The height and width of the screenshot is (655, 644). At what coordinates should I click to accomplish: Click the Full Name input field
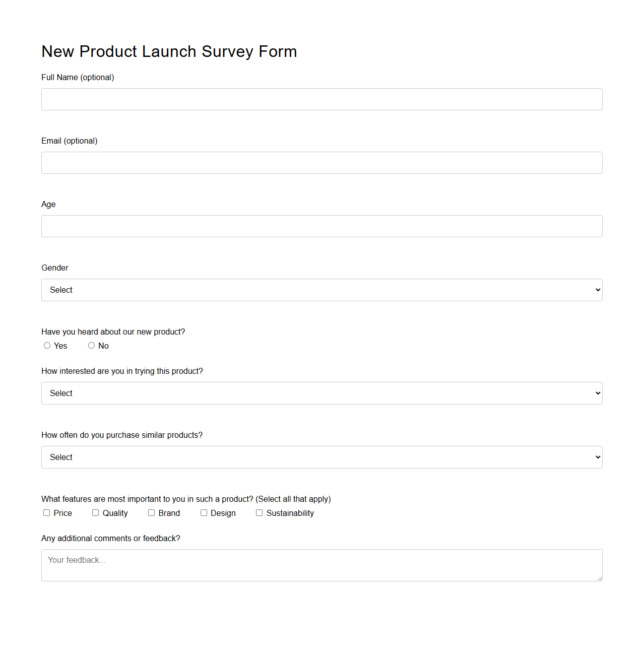point(321,99)
